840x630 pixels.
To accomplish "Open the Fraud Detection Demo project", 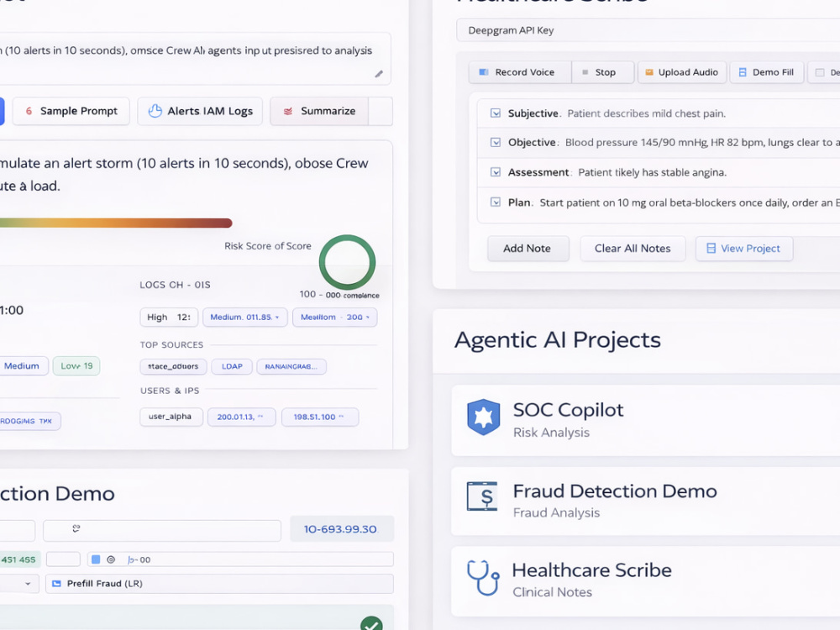I will tap(645, 501).
